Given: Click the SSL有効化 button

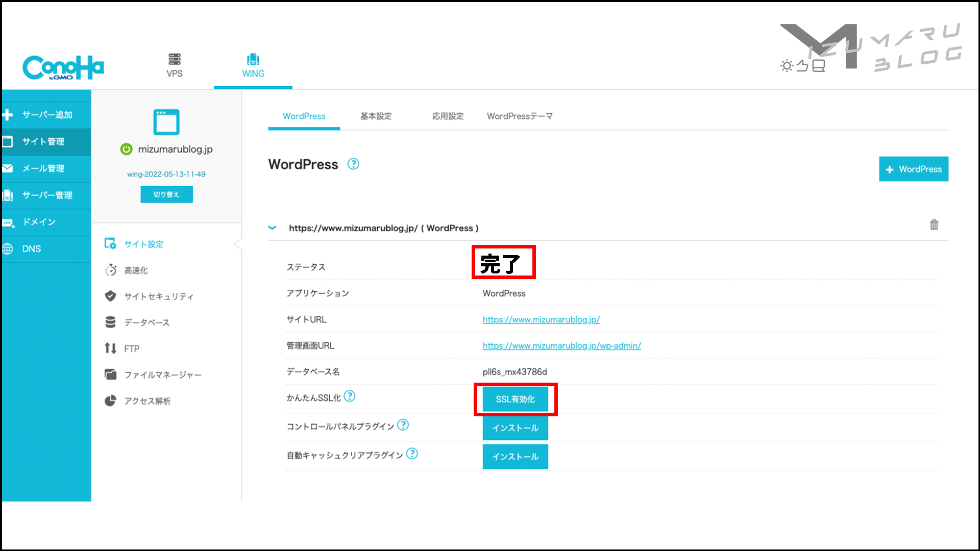Looking at the screenshot, I should 516,399.
